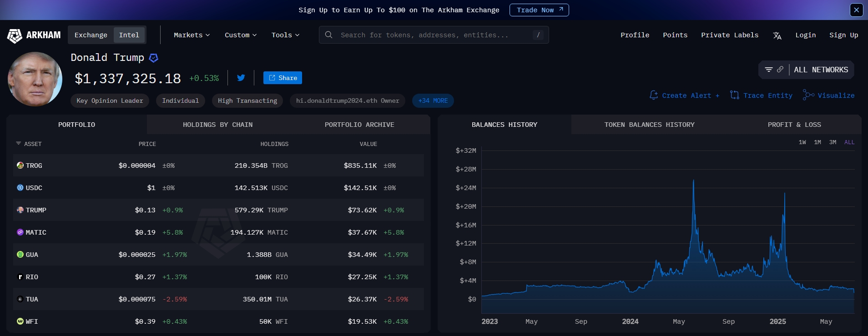Sort by the ASSET column filter icon
Screen dimensions: 868x336
tap(19, 144)
